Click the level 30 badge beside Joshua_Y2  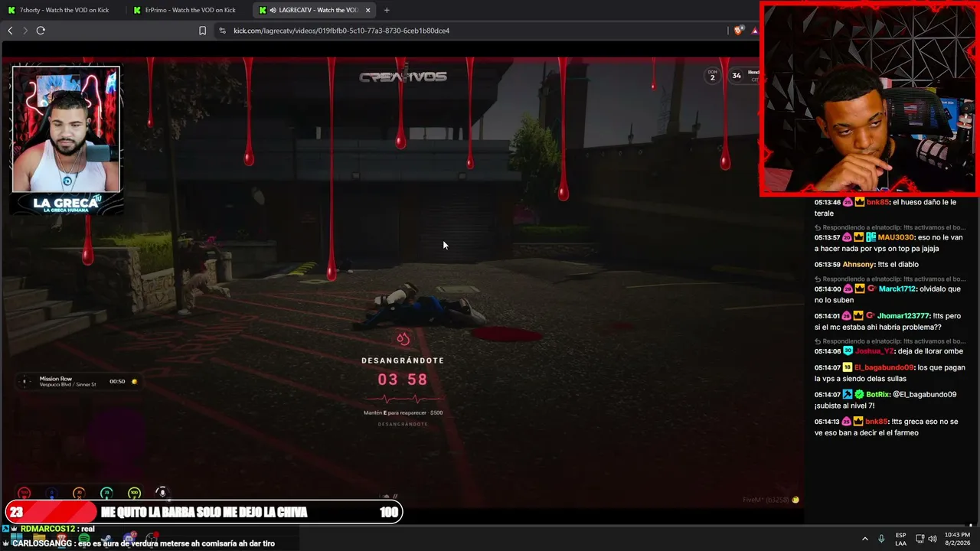(848, 350)
